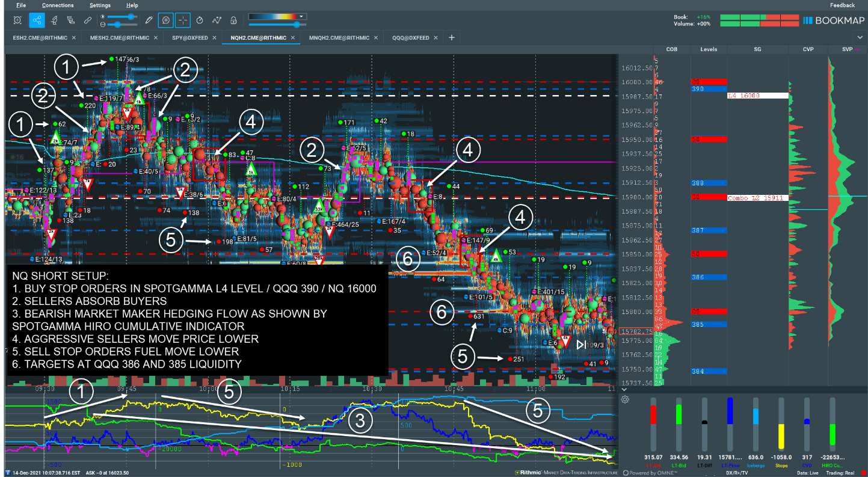Viewport: 868px width, 477px height.
Task: Click the 'Data: Live' status text
Action: click(807, 473)
